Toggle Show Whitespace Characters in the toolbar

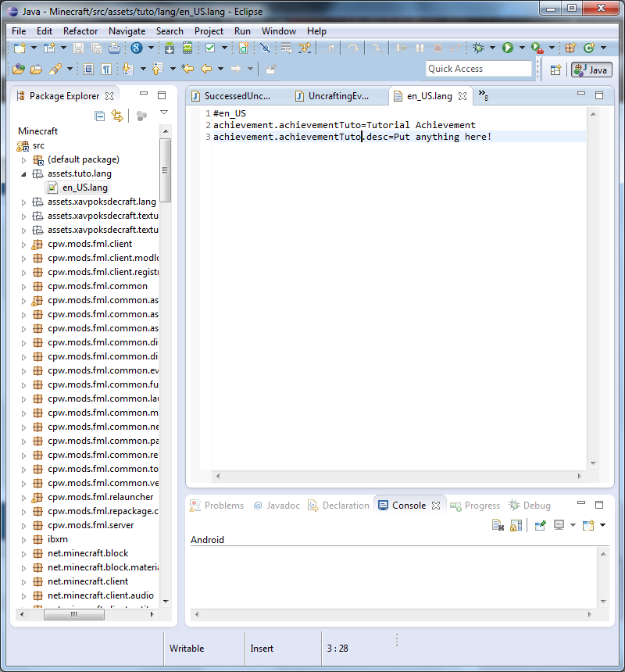[106, 69]
